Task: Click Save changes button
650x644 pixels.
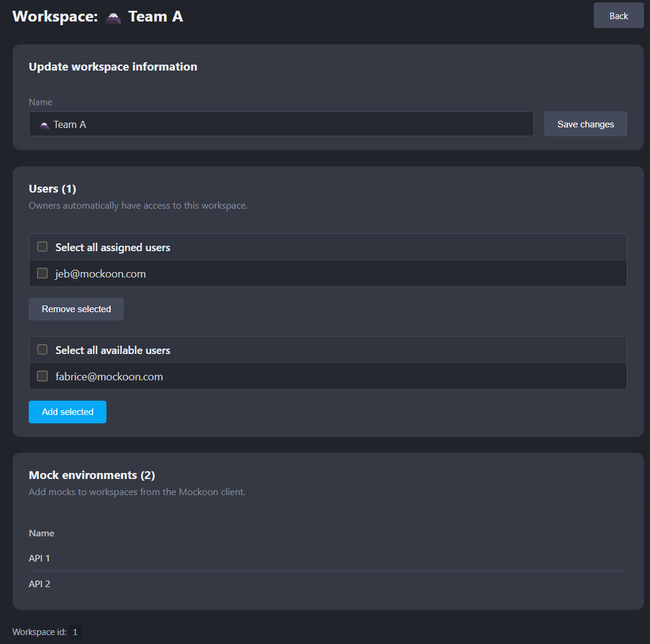Action: click(x=585, y=124)
